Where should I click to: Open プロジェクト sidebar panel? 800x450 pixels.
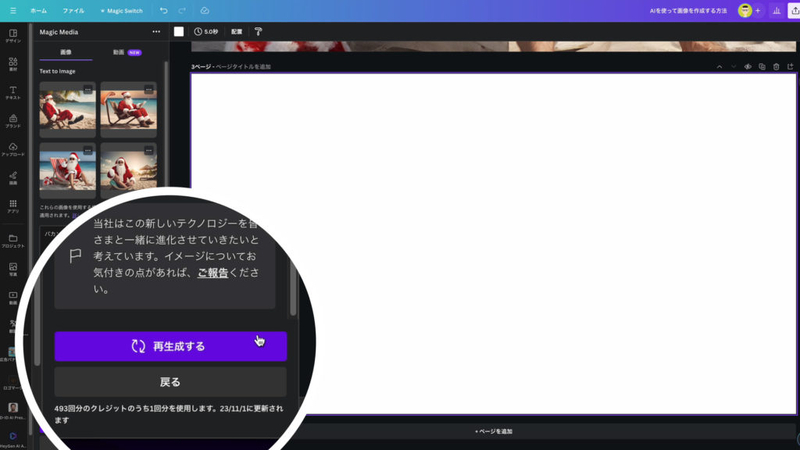13,241
